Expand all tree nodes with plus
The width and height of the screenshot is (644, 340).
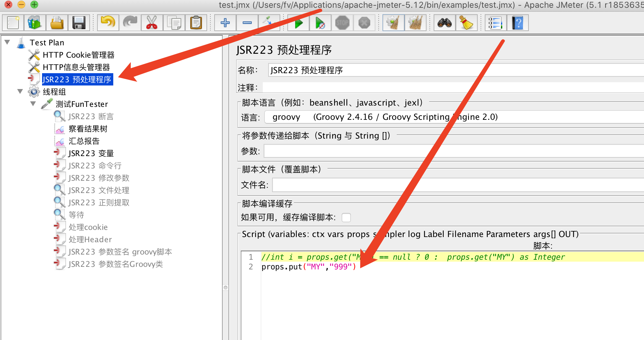(x=225, y=23)
